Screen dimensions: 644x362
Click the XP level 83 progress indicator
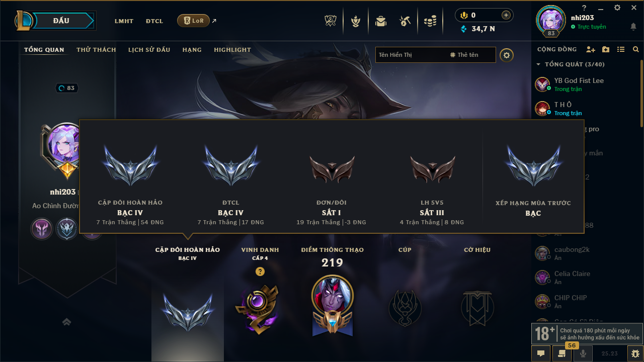(x=67, y=88)
